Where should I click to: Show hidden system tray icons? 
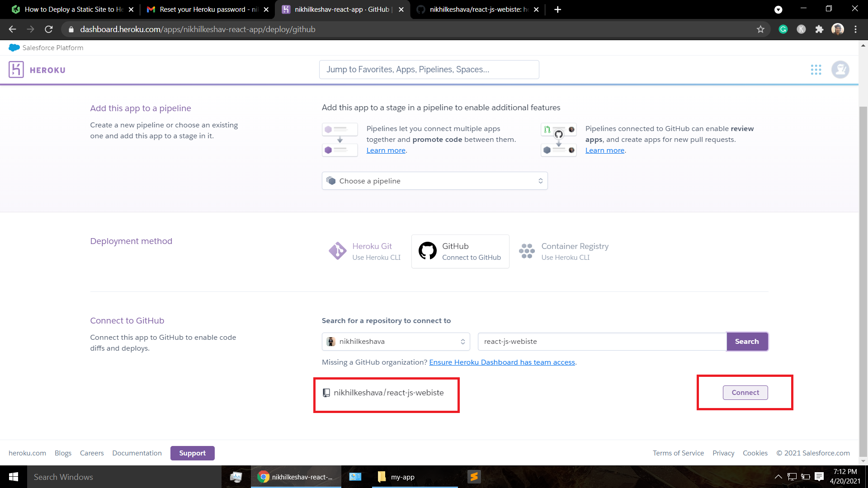pos(778,477)
